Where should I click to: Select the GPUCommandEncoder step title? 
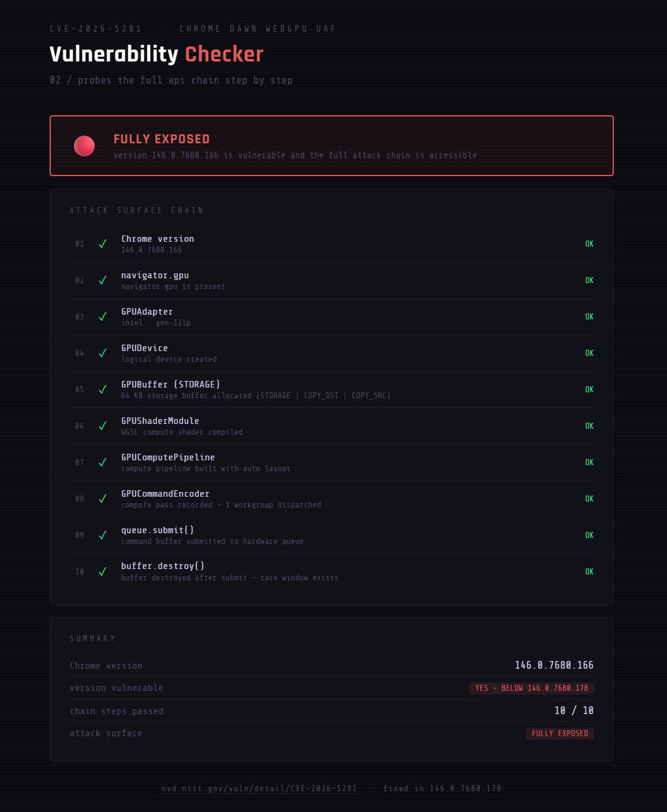pos(165,494)
